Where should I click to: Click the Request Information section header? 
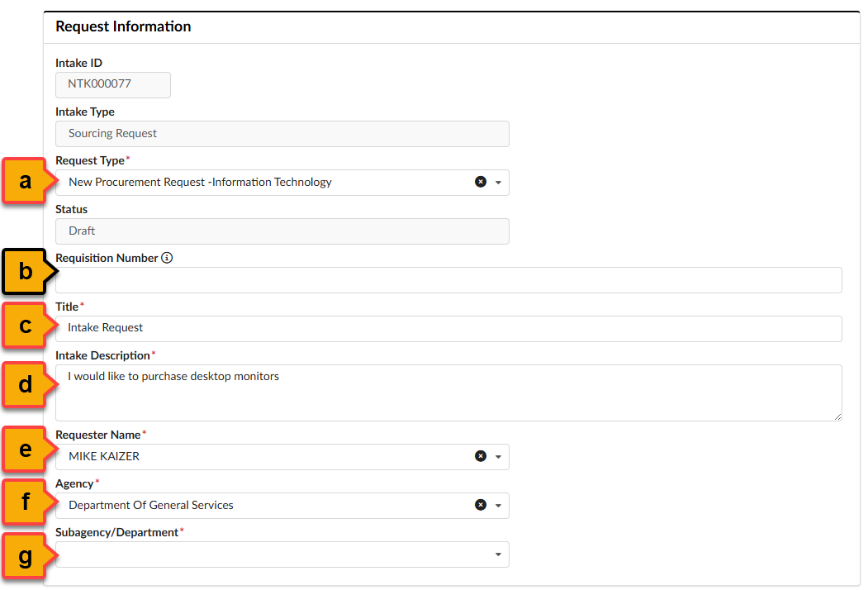click(123, 26)
